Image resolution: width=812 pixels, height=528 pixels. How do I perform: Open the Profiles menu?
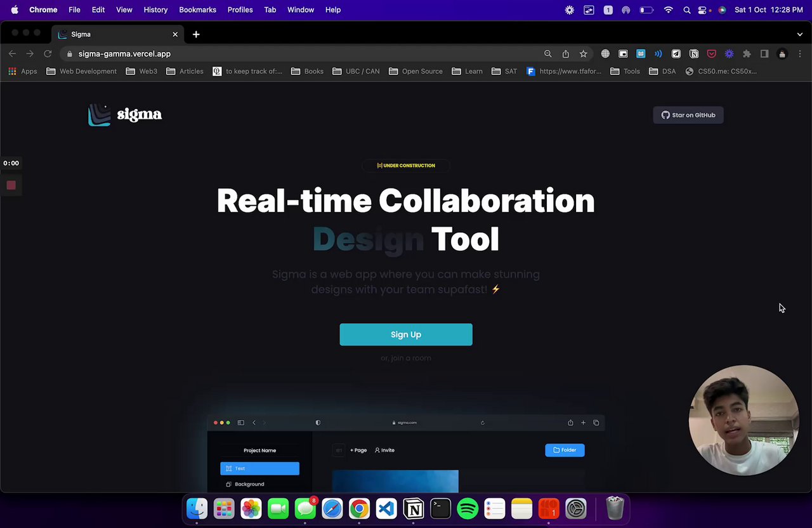[x=240, y=10]
